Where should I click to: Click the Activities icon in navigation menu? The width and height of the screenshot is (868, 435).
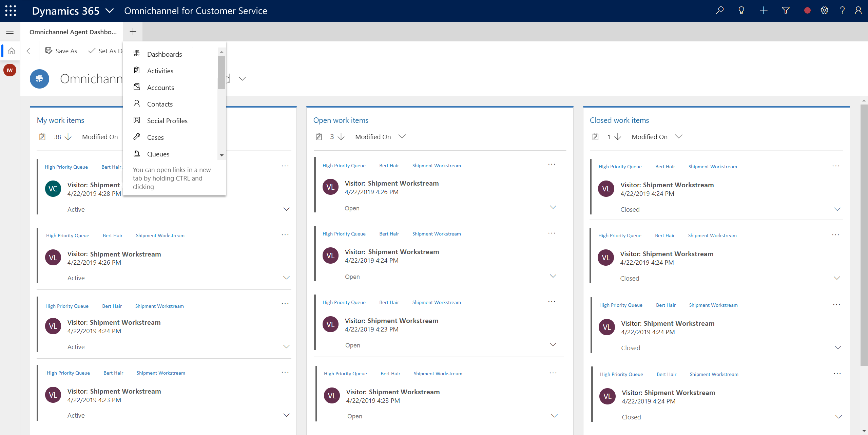click(136, 71)
